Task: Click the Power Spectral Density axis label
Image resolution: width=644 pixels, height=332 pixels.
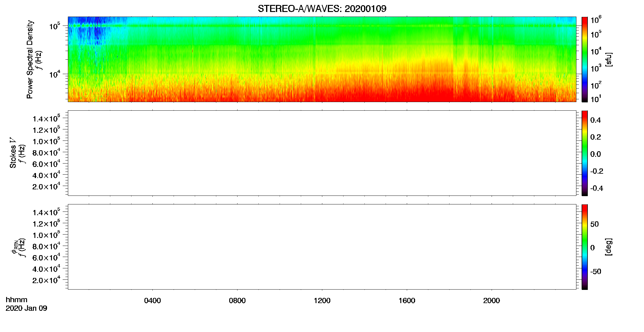Action: pyautogui.click(x=30, y=59)
